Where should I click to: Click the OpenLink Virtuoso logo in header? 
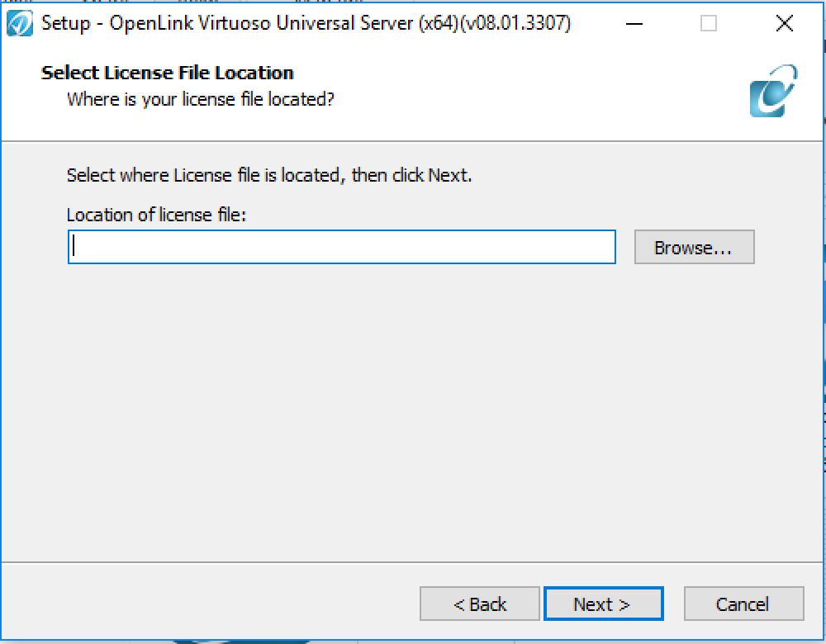click(773, 91)
